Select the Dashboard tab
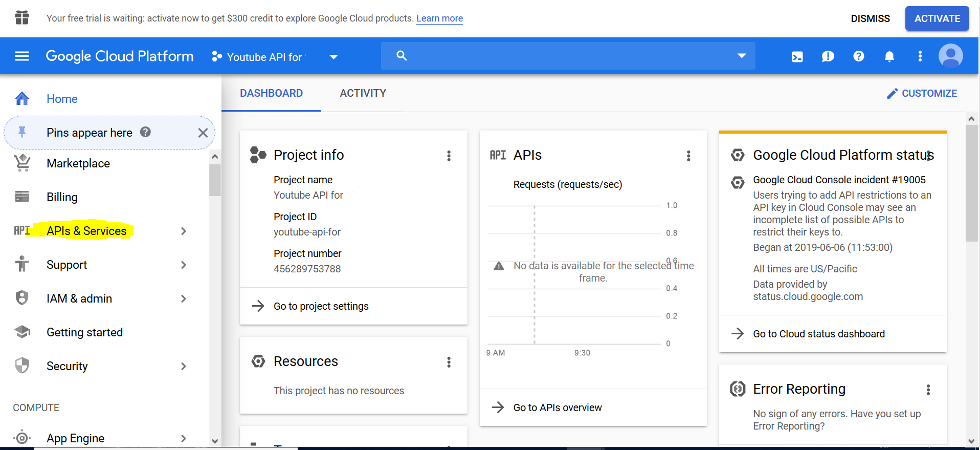Screen dimensions: 980x450 coord(271,93)
